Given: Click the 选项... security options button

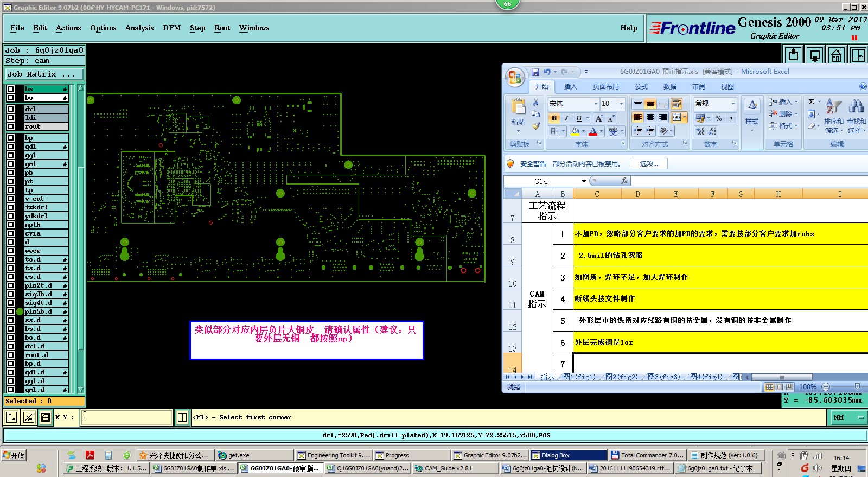Looking at the screenshot, I should point(649,163).
